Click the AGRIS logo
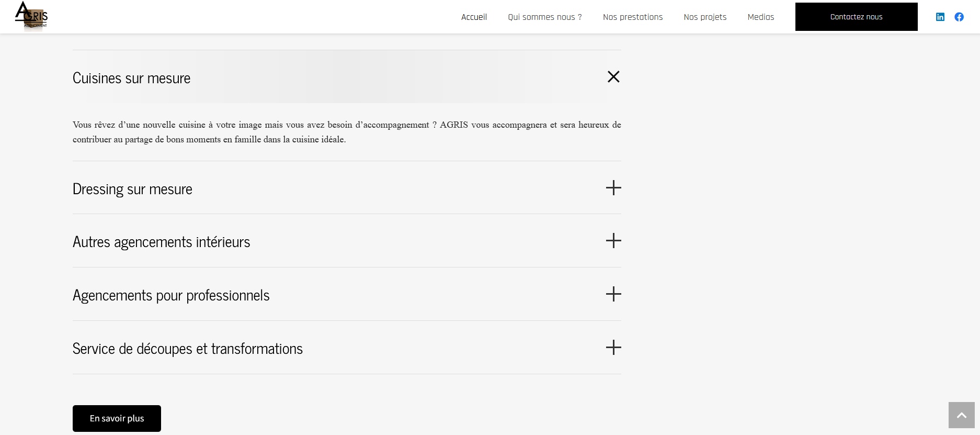This screenshot has height=435, width=980. click(31, 17)
